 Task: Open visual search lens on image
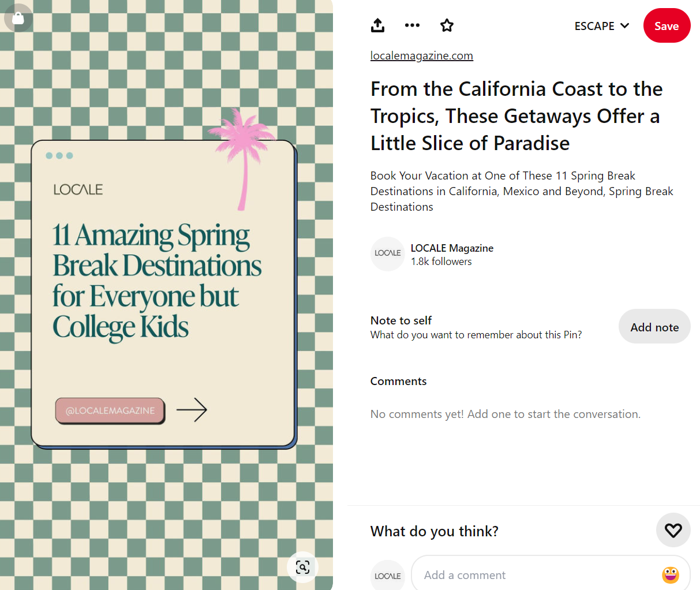302,567
